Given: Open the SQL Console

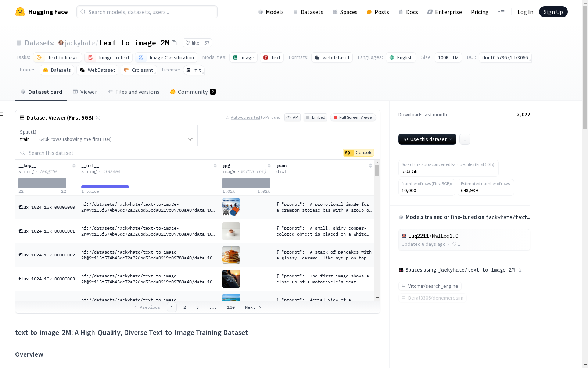Looking at the screenshot, I should tap(358, 153).
